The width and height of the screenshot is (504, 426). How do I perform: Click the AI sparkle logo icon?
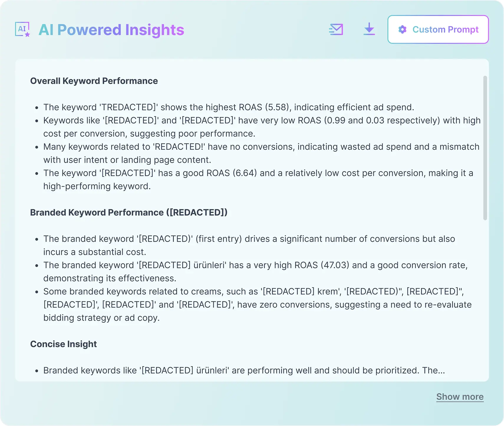pos(23,29)
